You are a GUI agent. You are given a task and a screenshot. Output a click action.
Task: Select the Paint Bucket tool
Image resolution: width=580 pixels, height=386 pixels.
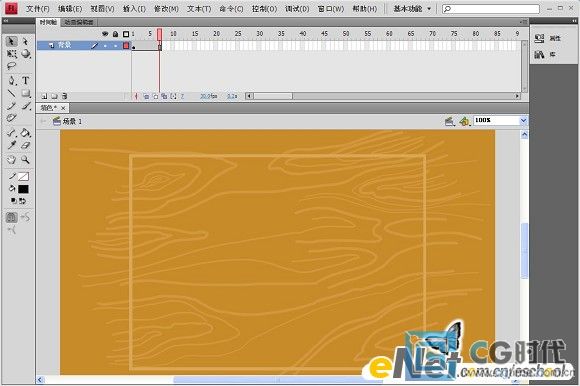click(x=25, y=133)
